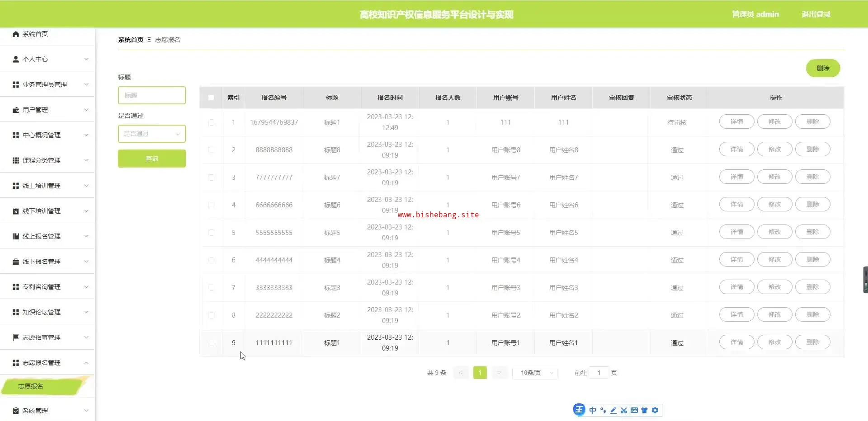Go to the next page arrow
868x421 pixels.
tap(500, 373)
